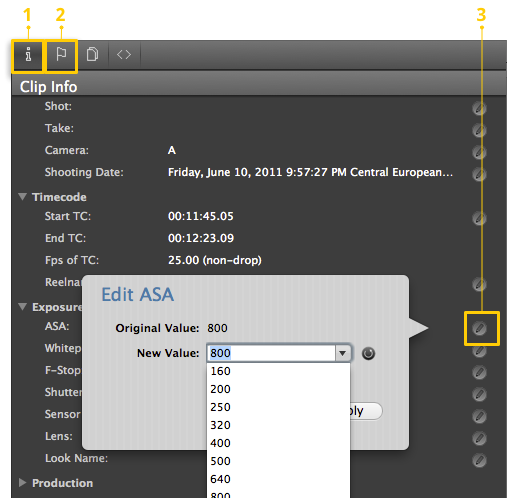Edit the Look Name pencil

(x=479, y=460)
